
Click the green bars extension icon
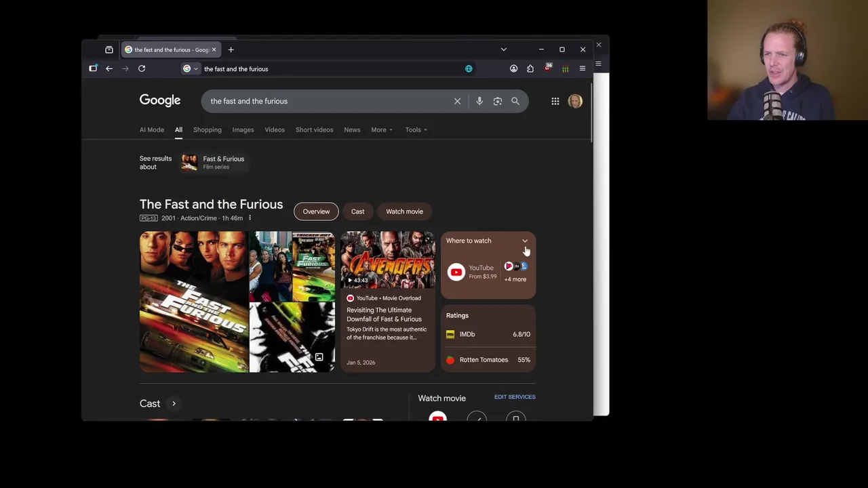pos(565,68)
